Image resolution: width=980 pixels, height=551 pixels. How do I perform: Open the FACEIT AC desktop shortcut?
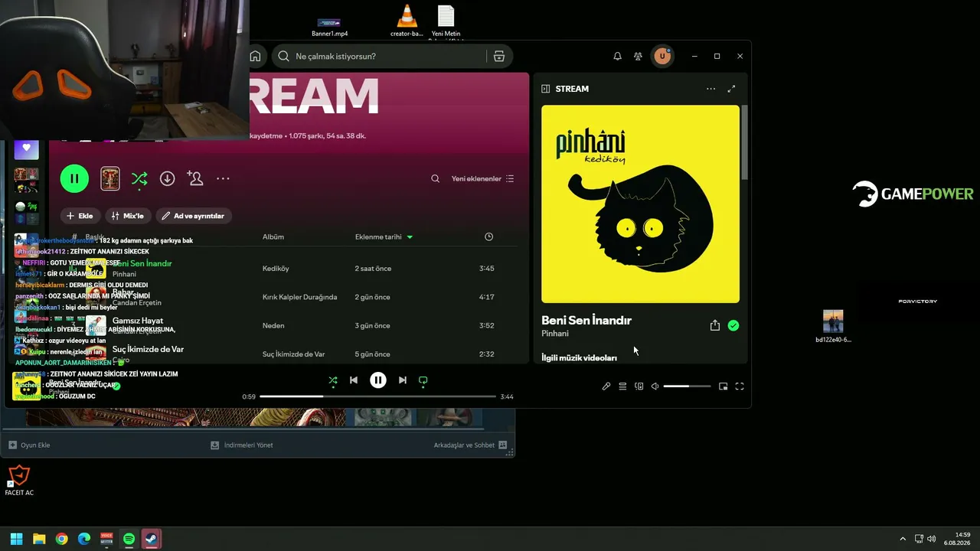(19, 481)
